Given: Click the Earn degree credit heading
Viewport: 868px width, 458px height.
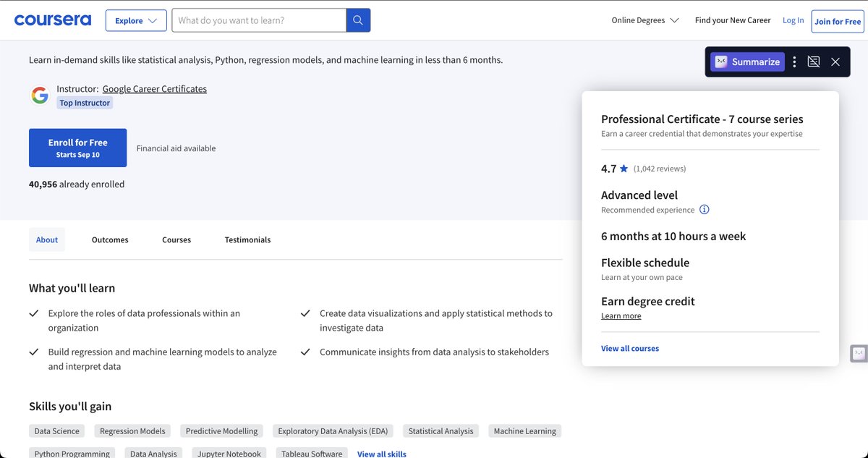Looking at the screenshot, I should [648, 301].
